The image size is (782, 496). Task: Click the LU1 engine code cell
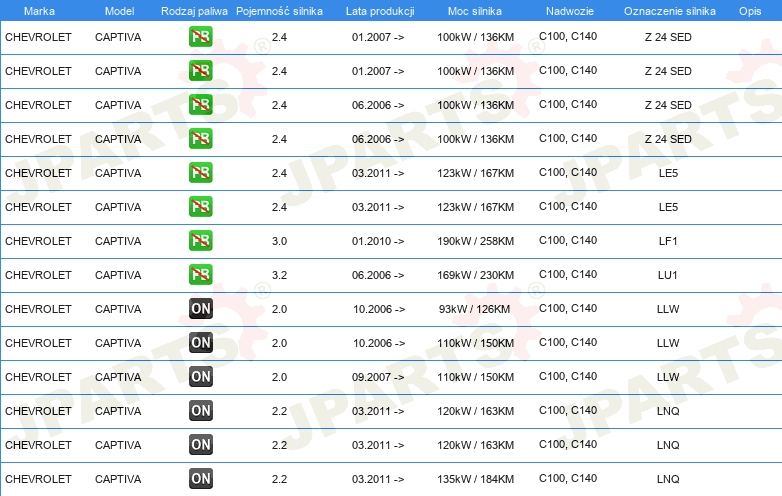pos(668,275)
